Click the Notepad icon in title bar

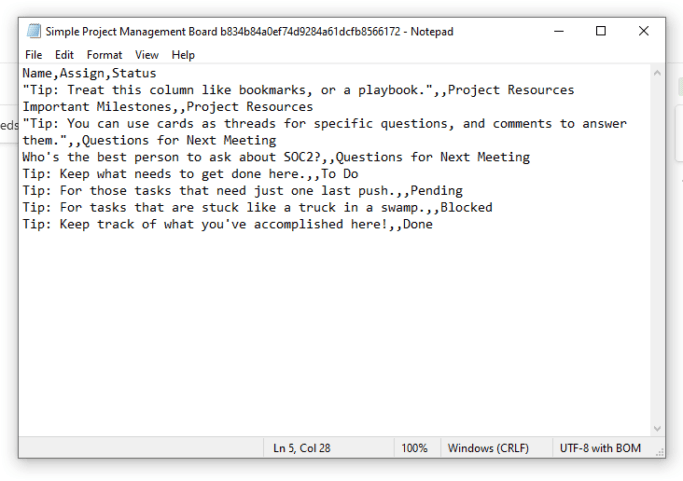pos(34,31)
